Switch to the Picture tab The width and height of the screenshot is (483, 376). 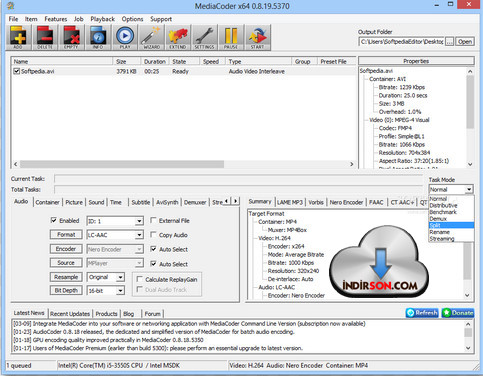[74, 202]
